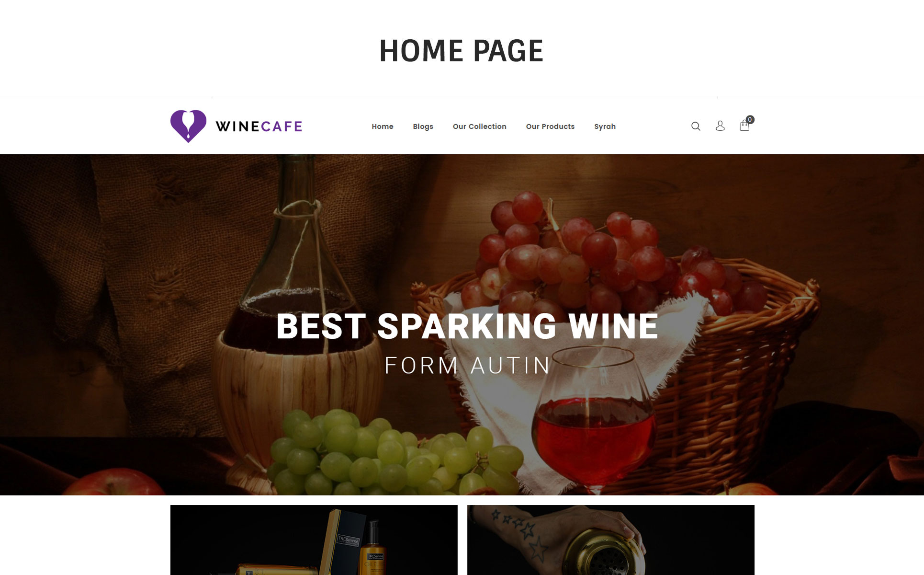Screen dimensions: 924x575
Task: Click the Form Autin subtitle text
Action: [x=467, y=366]
